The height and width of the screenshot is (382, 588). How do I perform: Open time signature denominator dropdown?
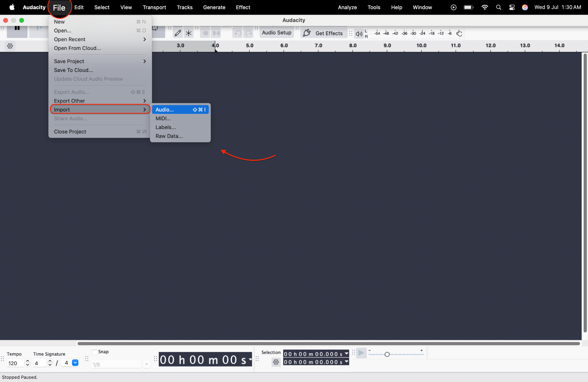(75, 363)
